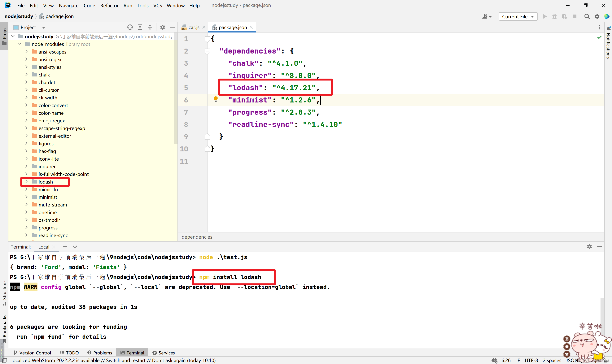Image resolution: width=612 pixels, height=364 pixels.
Task: Add a new terminal session with plus icon
Action: coord(65,247)
